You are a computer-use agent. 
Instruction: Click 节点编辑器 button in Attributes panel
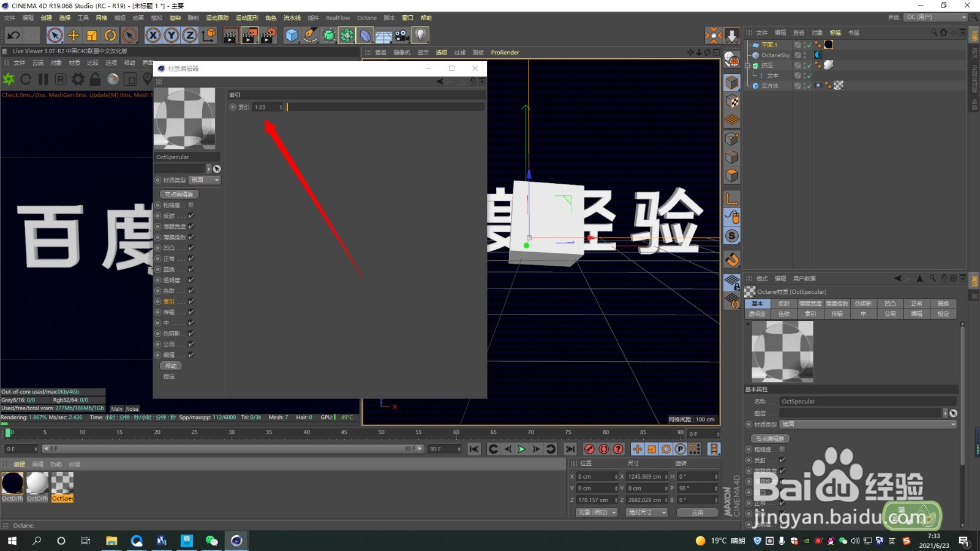point(770,438)
